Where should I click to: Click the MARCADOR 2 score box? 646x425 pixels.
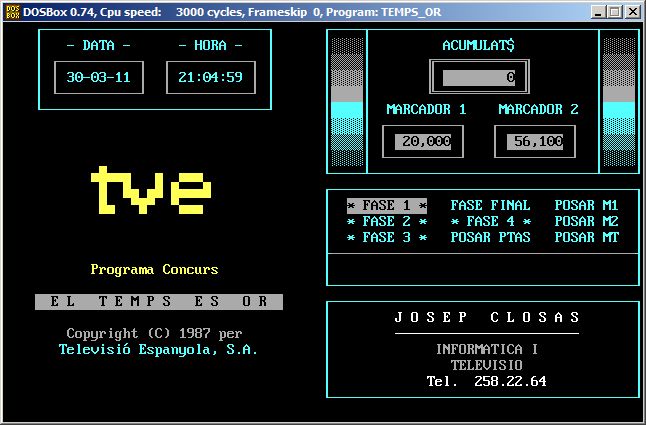534,142
